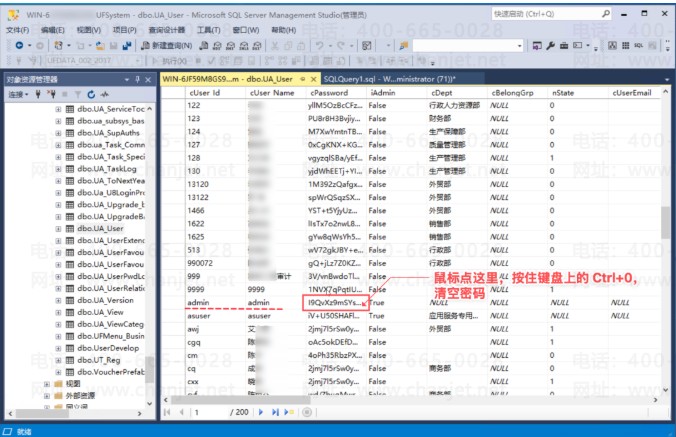
Task: Click the grid's horizontal scrollbar thumb
Action: coord(240,400)
